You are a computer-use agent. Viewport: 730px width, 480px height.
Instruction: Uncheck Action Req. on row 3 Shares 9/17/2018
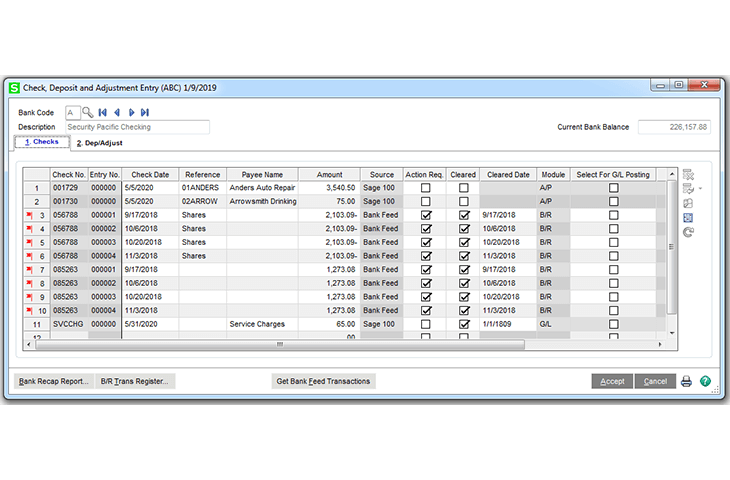tap(426, 215)
